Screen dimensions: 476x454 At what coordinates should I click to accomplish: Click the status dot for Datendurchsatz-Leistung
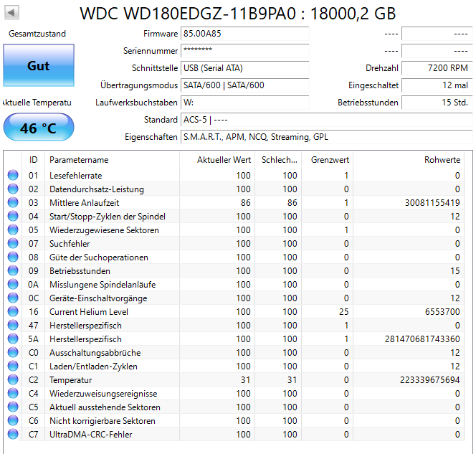(13, 189)
